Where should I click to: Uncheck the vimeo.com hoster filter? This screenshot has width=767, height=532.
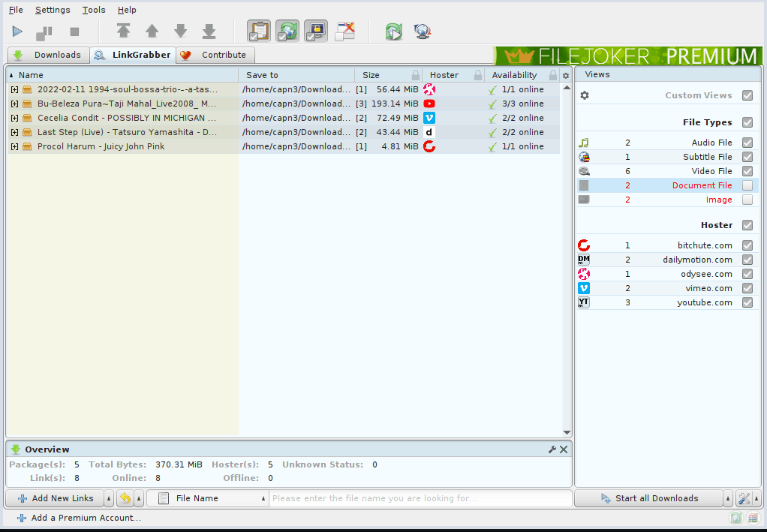coord(747,288)
